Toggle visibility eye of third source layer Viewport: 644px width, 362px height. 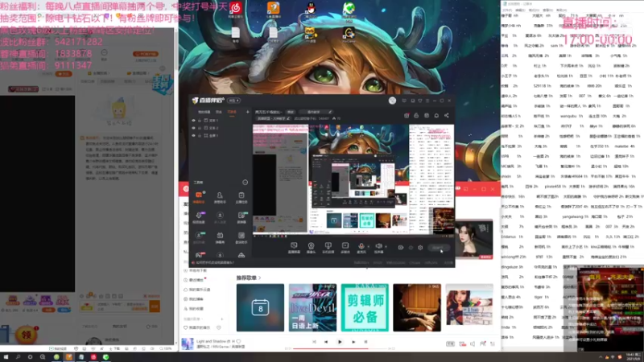coord(193,135)
